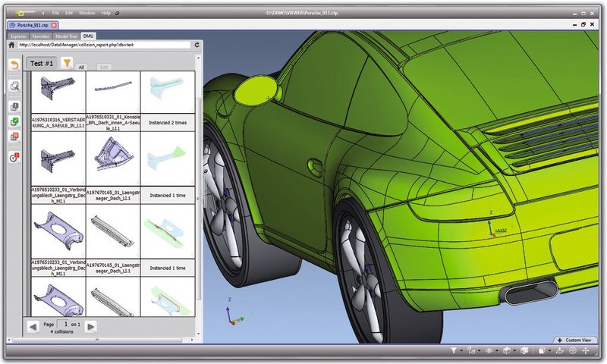Click the Test #1 button
Viewport: 607px width, 364px height.
(x=42, y=64)
